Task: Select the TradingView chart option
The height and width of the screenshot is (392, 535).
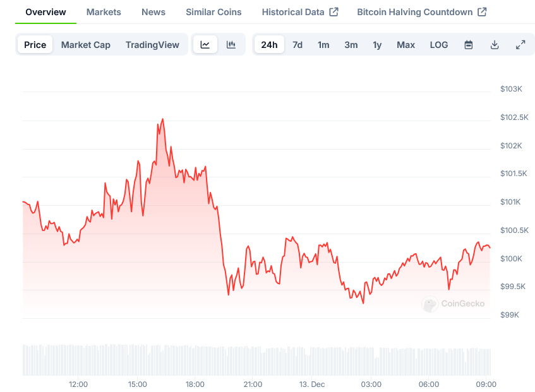Action: tap(152, 45)
